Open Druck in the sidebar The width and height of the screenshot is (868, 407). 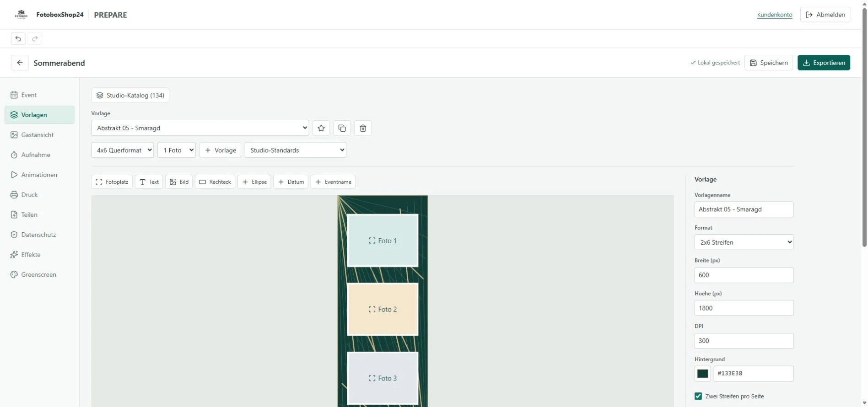(39, 195)
